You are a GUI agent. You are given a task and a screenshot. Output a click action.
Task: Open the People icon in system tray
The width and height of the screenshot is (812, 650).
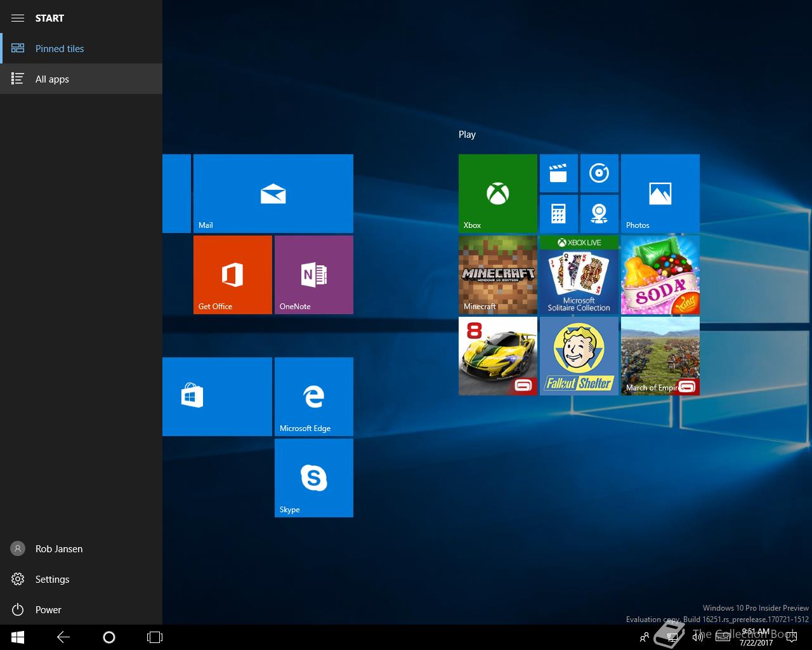tap(645, 637)
